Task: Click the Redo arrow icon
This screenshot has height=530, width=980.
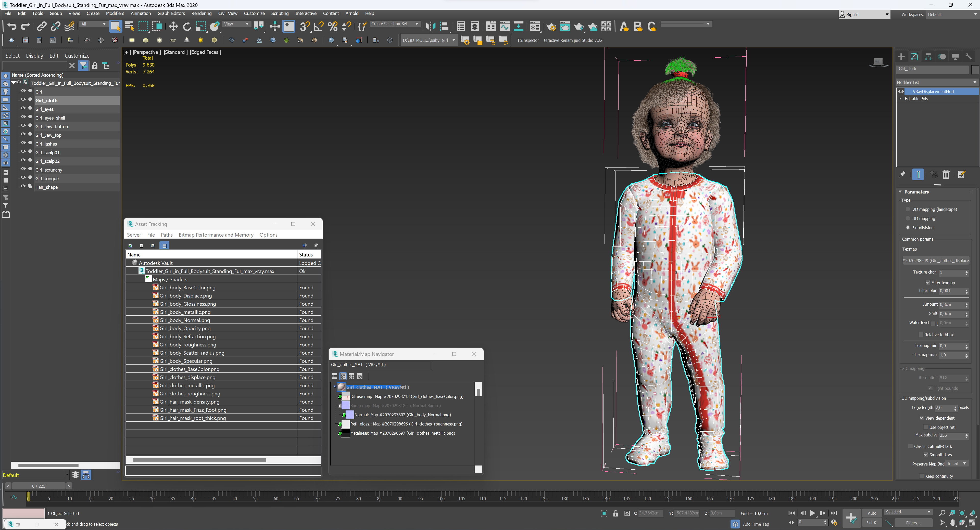Action: click(x=26, y=26)
